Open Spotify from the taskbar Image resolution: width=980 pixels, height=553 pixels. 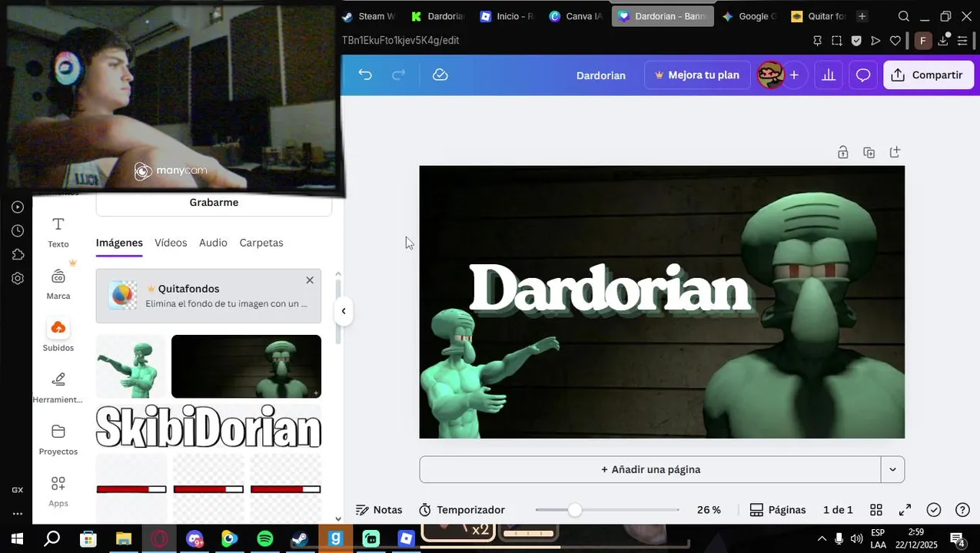[x=265, y=538]
